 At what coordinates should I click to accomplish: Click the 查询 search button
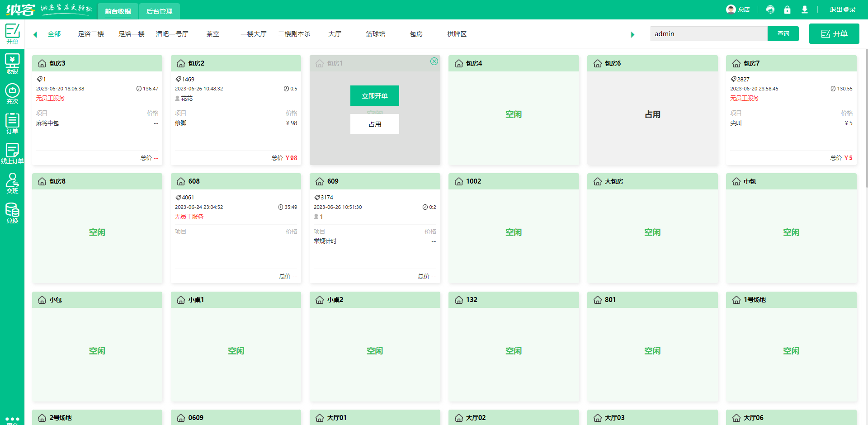pyautogui.click(x=783, y=33)
